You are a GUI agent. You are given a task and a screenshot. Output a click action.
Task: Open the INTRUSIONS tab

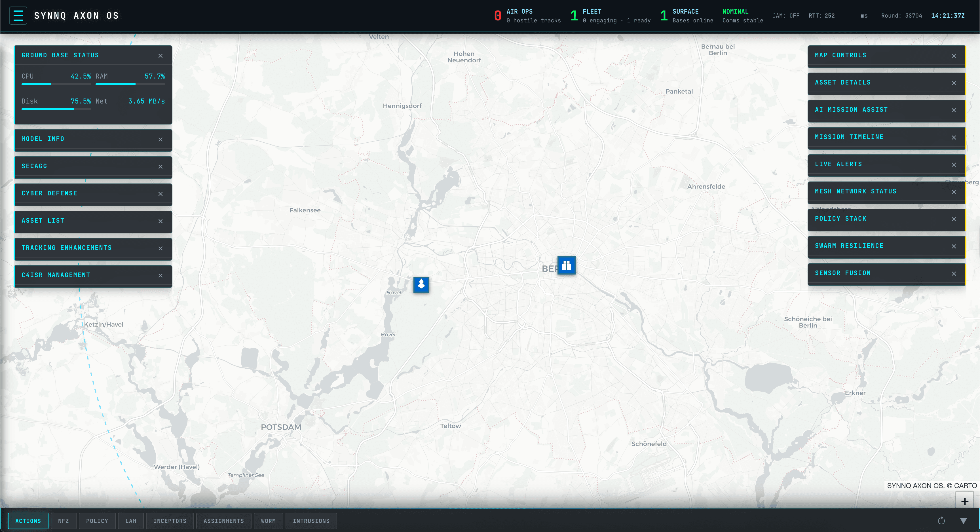[x=311, y=521]
